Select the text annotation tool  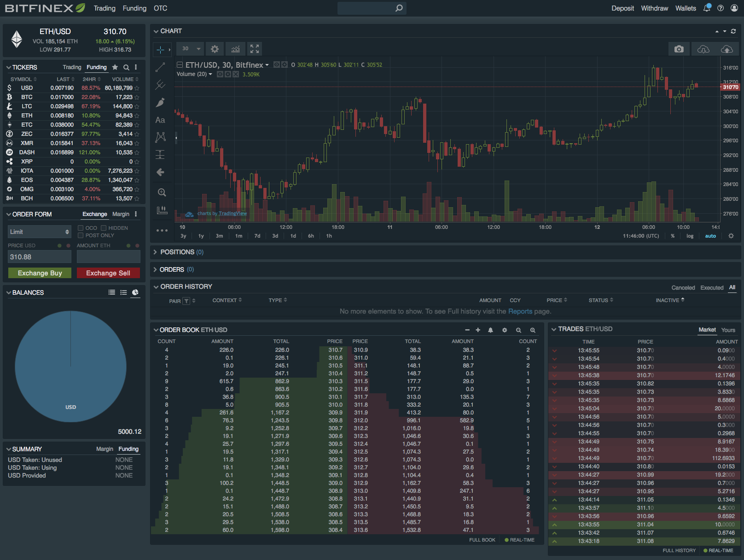160,120
